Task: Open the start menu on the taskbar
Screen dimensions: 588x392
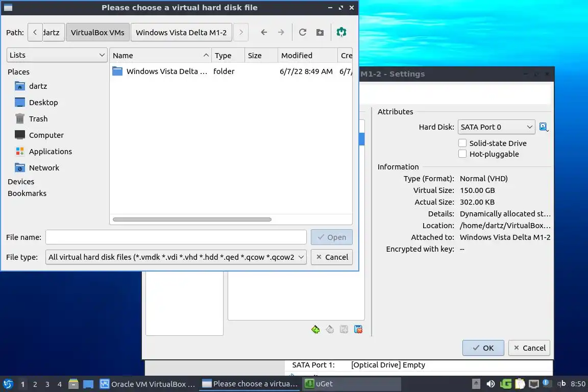Action: 8,384
